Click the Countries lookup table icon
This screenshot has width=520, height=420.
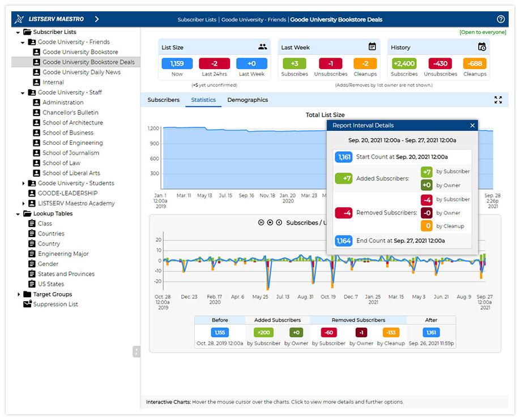click(x=32, y=233)
